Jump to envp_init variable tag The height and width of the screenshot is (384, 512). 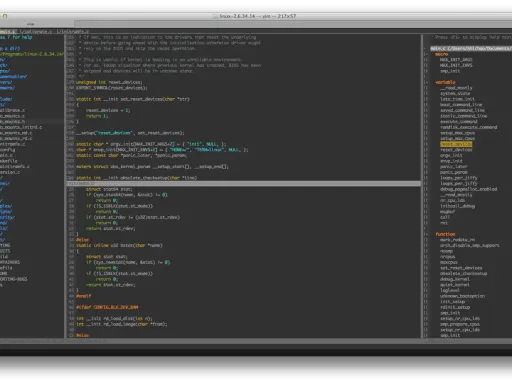pos(451,161)
